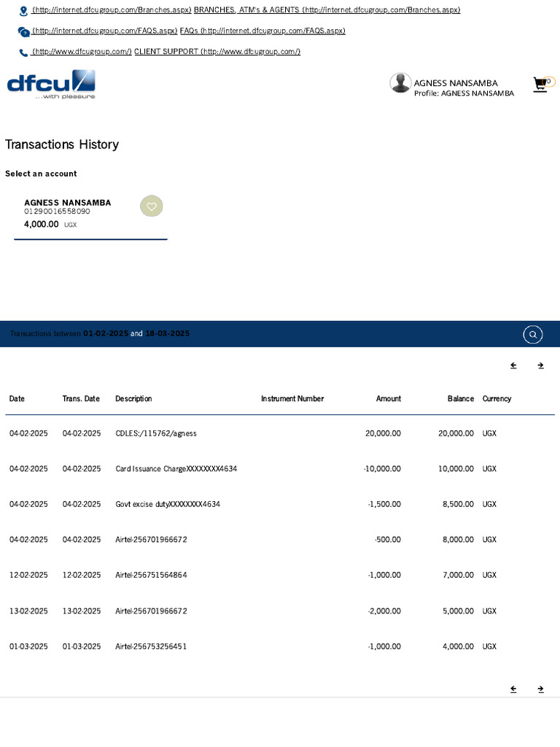Click the -500.00 amount

[388, 540]
